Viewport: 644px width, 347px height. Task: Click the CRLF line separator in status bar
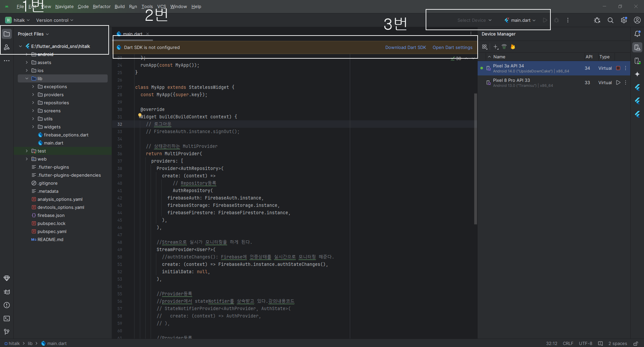(x=568, y=343)
